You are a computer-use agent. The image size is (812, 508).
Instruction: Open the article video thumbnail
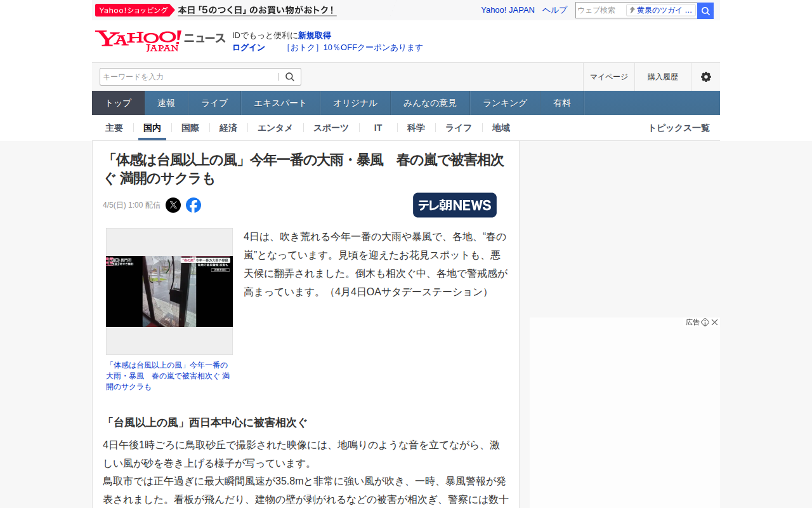pos(169,291)
